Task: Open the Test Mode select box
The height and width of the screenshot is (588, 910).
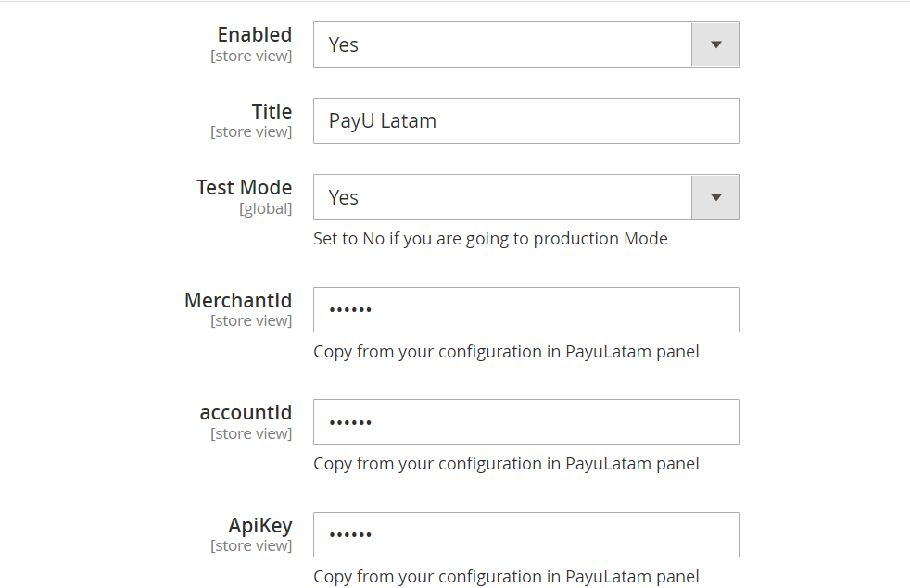Action: coord(502,197)
